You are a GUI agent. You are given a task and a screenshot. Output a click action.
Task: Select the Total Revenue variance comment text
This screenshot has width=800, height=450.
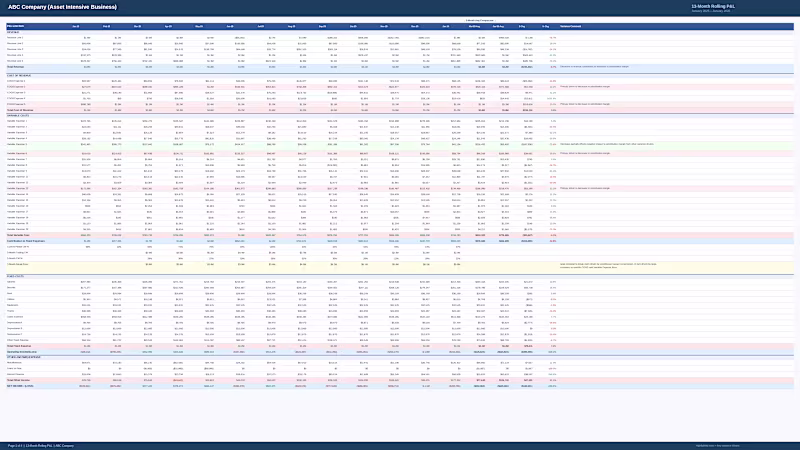[594, 67]
